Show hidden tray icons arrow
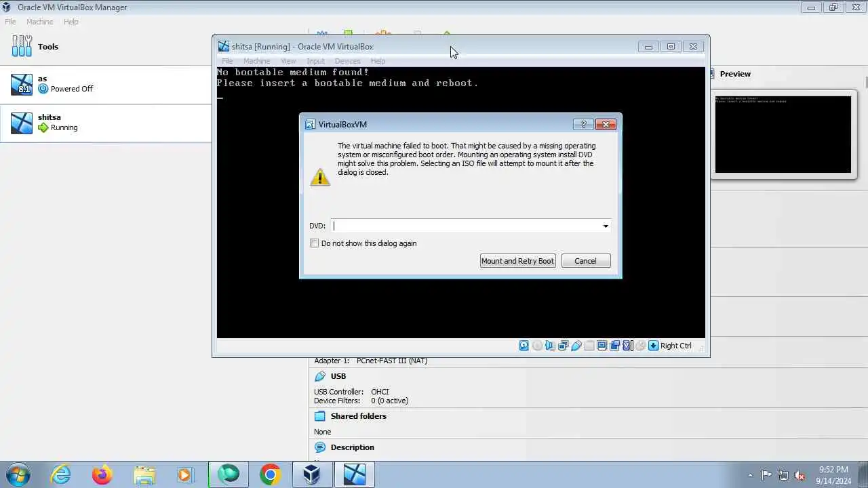This screenshot has height=488, width=868. coord(750,475)
